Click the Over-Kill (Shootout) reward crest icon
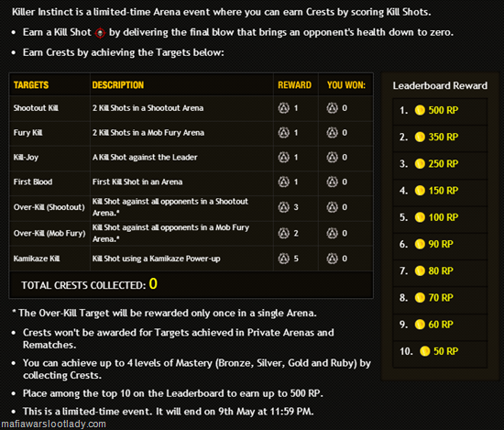Image resolution: width=504 pixels, height=430 pixels. pyautogui.click(x=283, y=207)
